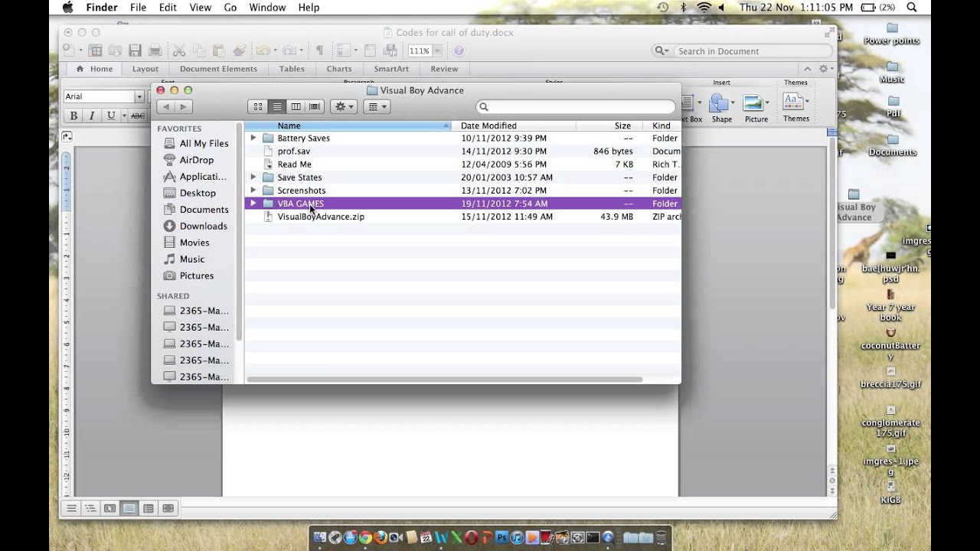980x551 pixels.
Task: Toggle Italic formatting in Word
Action: 92,116
